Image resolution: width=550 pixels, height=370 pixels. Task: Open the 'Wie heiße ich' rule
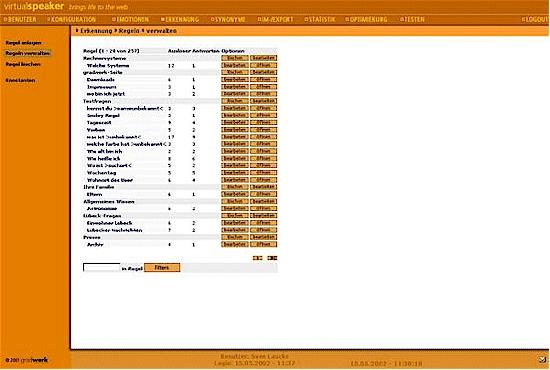click(x=263, y=159)
